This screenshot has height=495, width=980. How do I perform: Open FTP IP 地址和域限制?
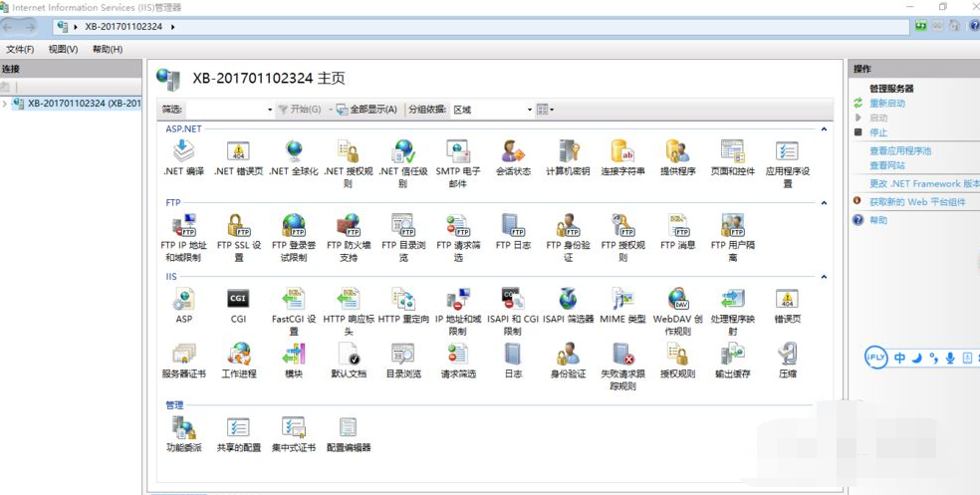tap(183, 237)
